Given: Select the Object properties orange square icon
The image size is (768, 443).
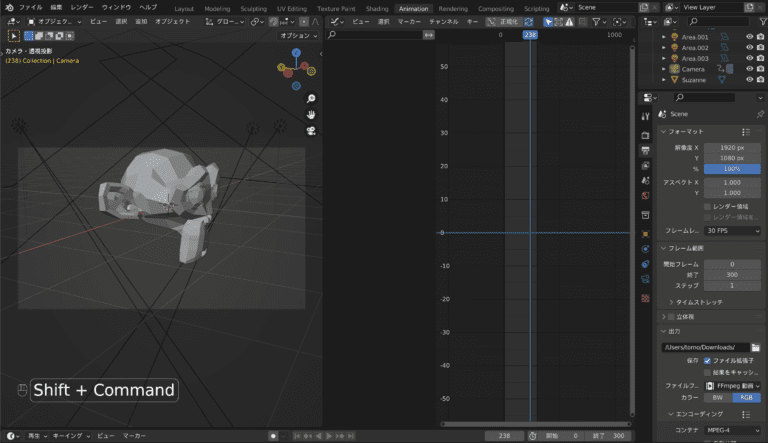Looking at the screenshot, I should tap(646, 234).
